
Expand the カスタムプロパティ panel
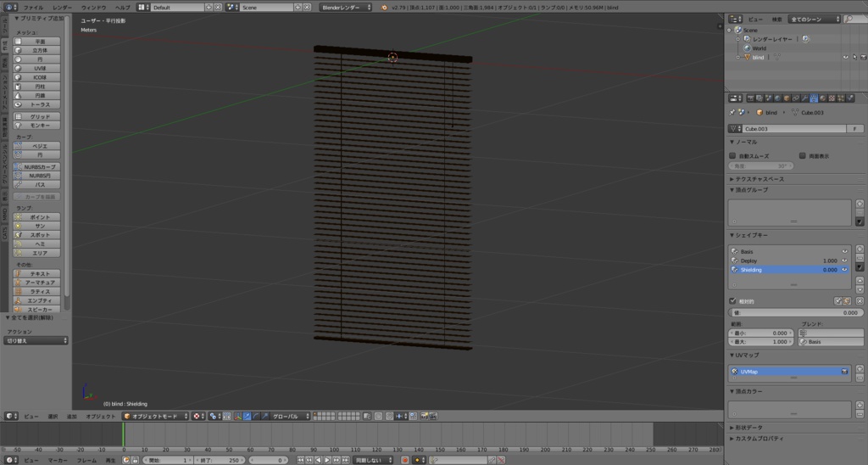756,439
